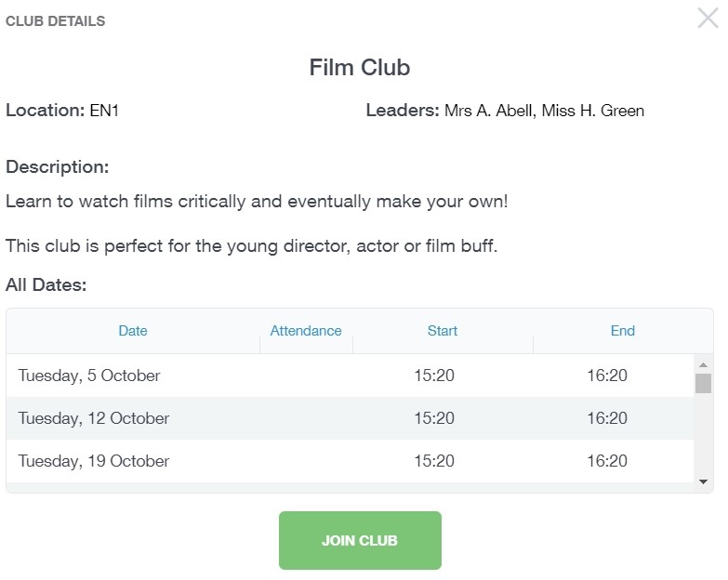Screen dimensions: 728x580
Task: Close the Club Details dialog
Action: 708,18
